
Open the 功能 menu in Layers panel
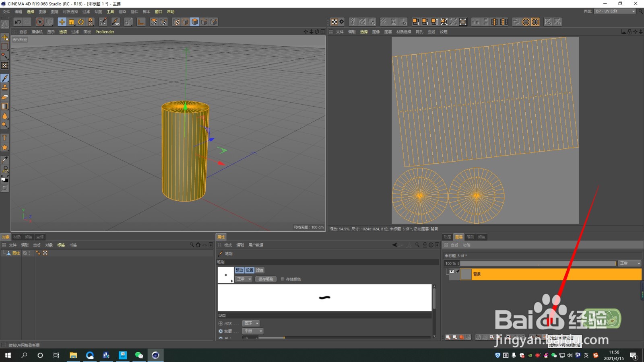tap(466, 245)
